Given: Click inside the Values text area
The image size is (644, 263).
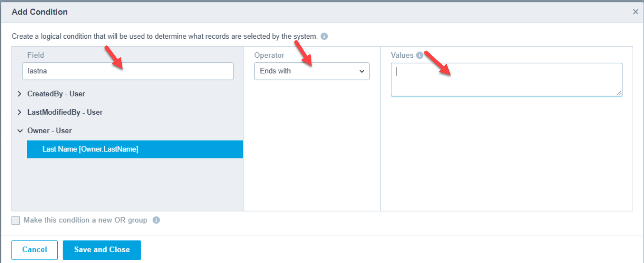Looking at the screenshot, I should click(x=506, y=80).
